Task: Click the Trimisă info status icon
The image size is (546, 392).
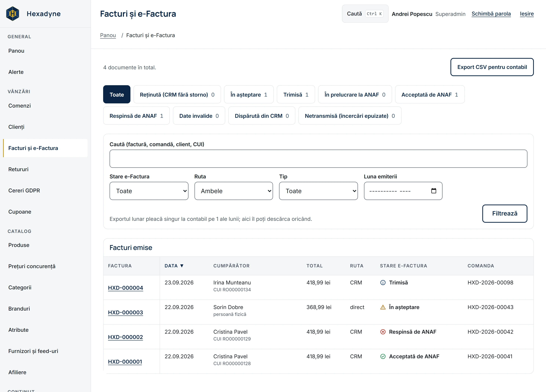Action: [x=383, y=283]
